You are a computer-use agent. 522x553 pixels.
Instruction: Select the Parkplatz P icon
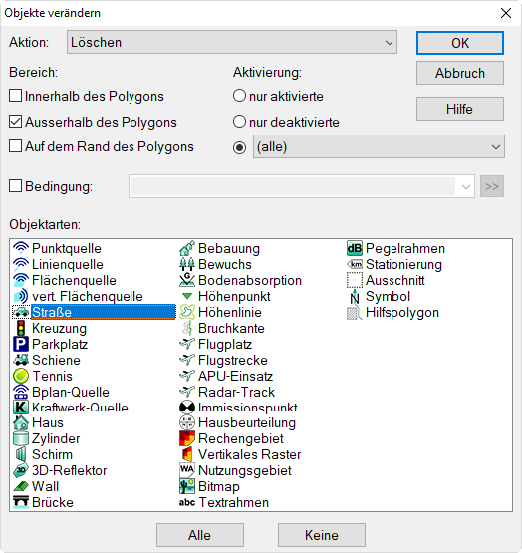21,344
